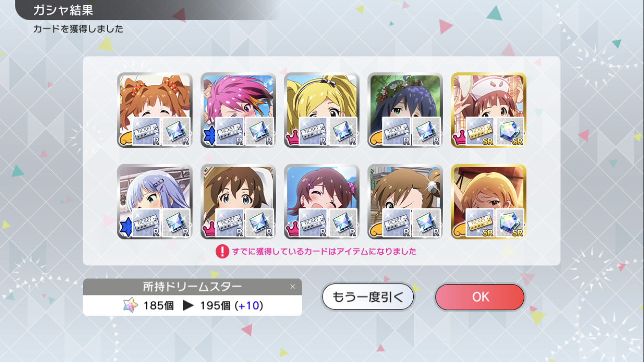Click the ガシャ結果 title header

pyautogui.click(x=63, y=10)
